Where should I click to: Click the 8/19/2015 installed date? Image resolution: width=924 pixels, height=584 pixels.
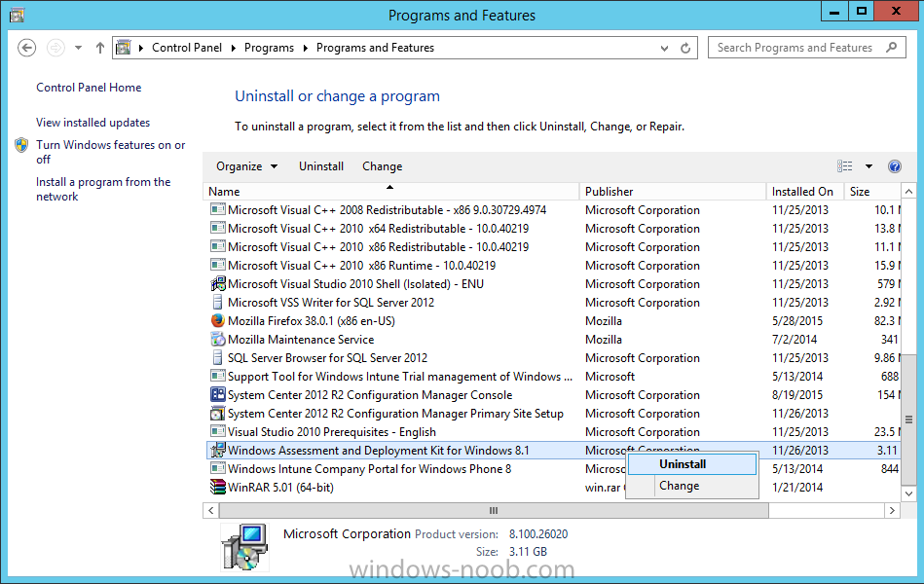coord(797,395)
